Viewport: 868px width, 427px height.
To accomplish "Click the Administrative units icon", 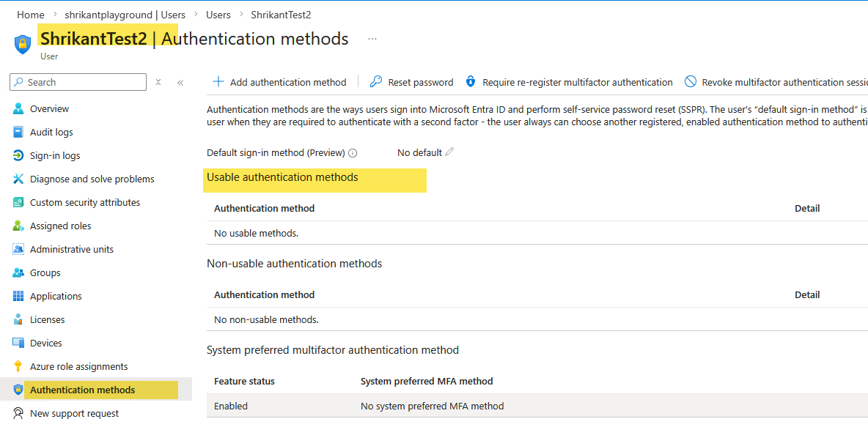I will click(19, 250).
